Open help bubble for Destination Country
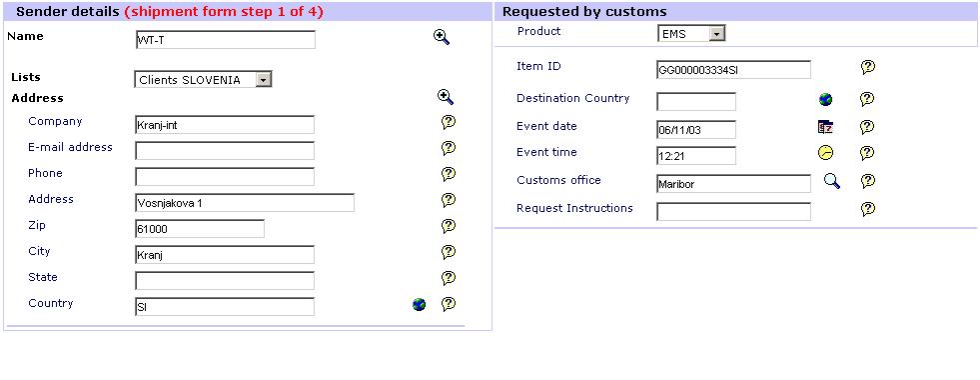 click(867, 99)
